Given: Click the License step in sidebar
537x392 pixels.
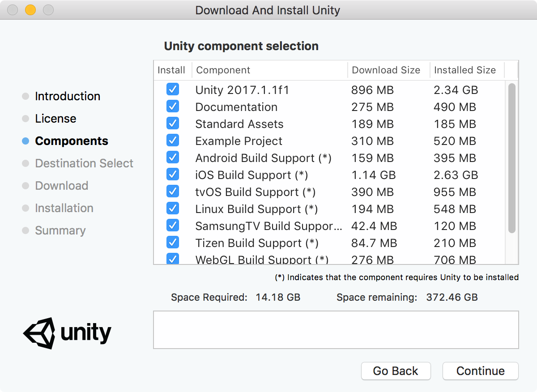Looking at the screenshot, I should pos(55,119).
